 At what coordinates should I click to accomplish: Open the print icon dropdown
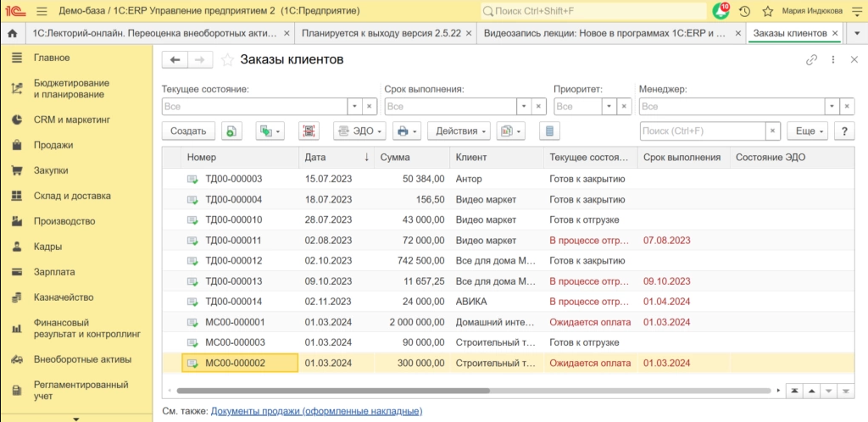[x=407, y=131]
